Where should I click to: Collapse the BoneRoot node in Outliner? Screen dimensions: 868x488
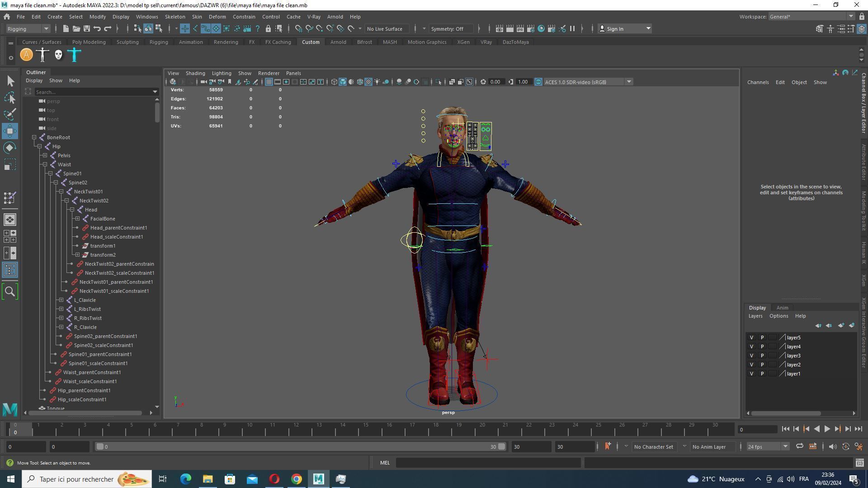coord(34,137)
